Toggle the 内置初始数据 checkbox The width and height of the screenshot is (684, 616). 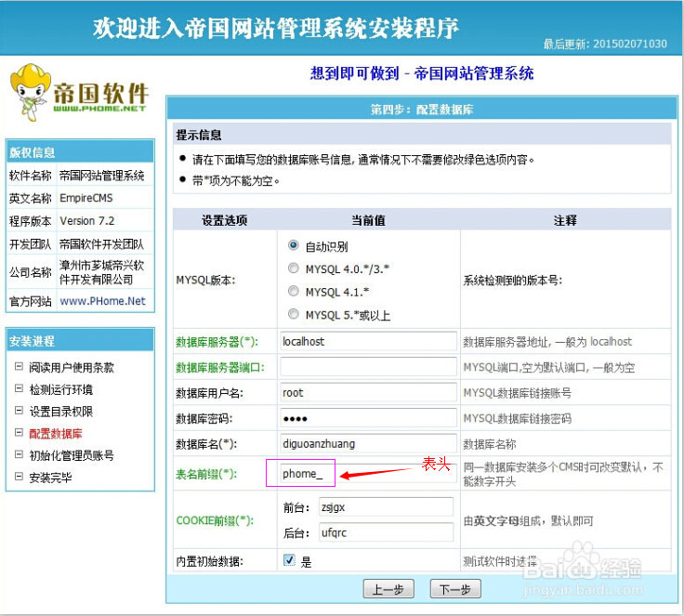click(289, 559)
